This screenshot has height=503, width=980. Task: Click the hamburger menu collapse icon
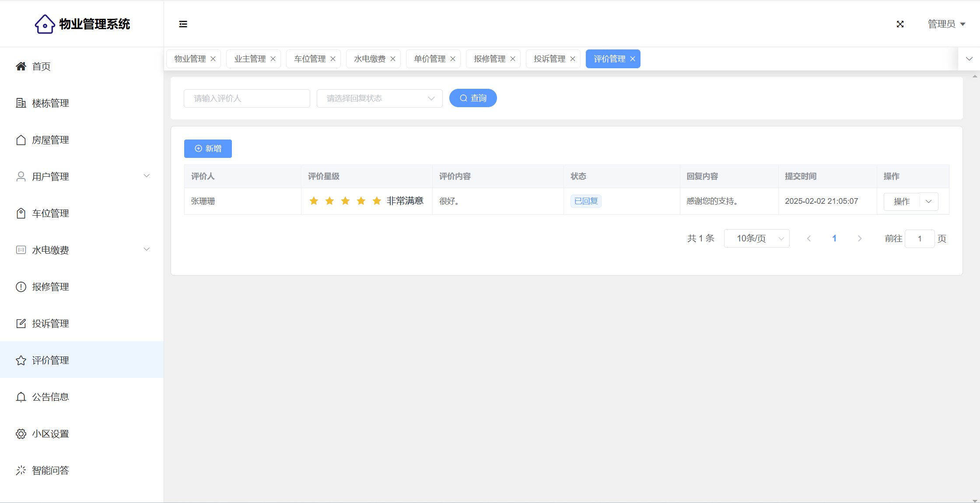pyautogui.click(x=183, y=24)
